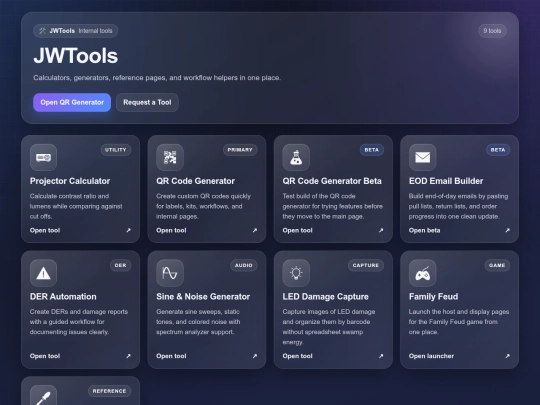
Task: Click the QR Code Generator Beta card title
Action: [332, 181]
